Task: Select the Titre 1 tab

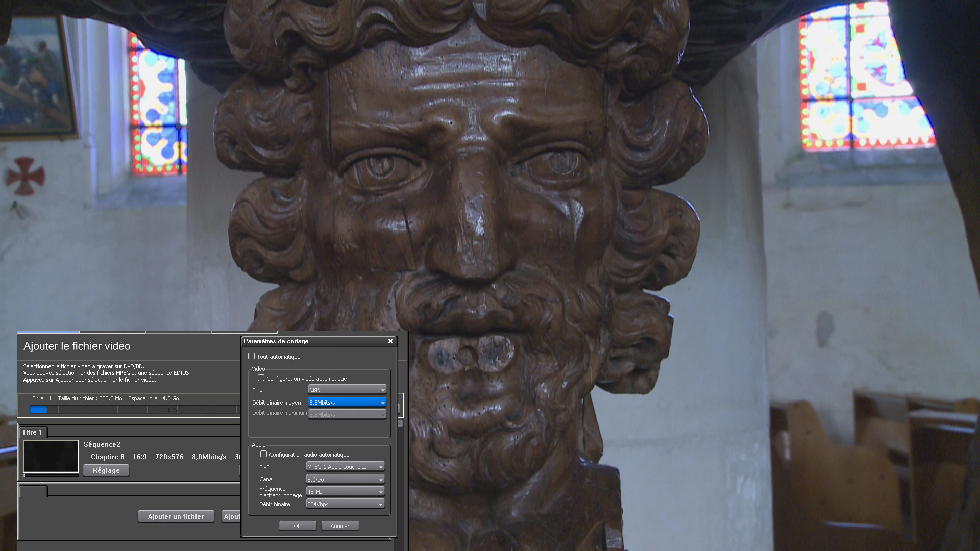Action: [33, 432]
